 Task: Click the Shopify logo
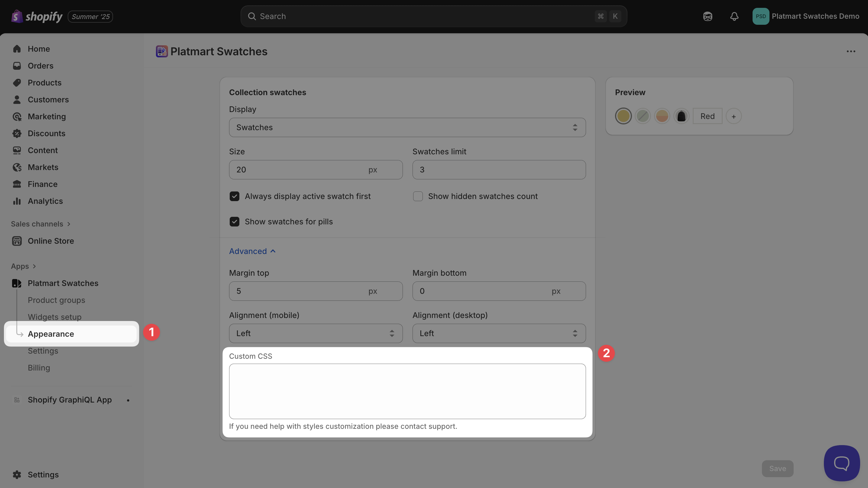tap(37, 16)
